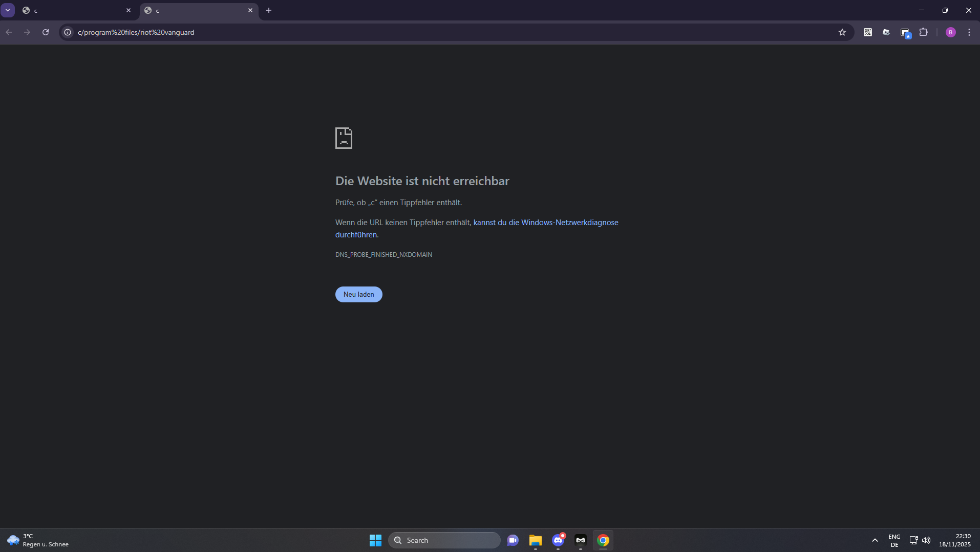Viewport: 980px width, 552px height.
Task: Open the weather widget showing 3°C
Action: pyautogui.click(x=38, y=540)
